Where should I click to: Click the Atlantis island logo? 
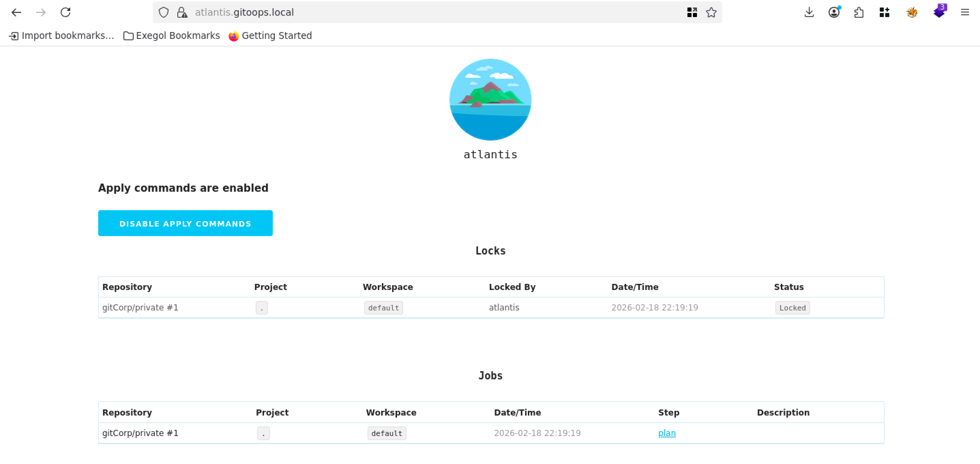pyautogui.click(x=490, y=99)
